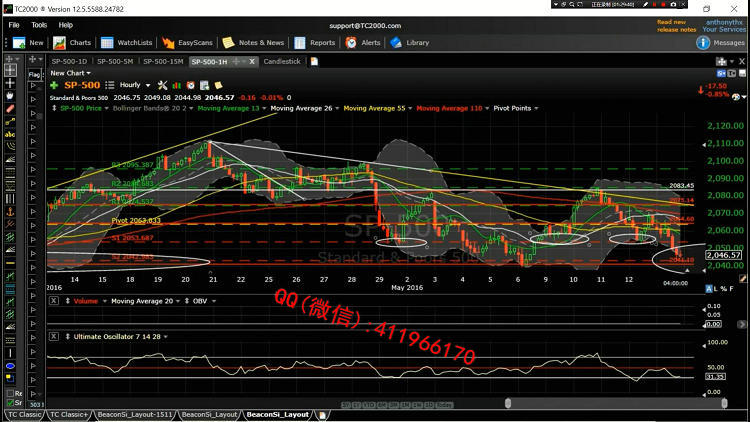Toggle the topmost flag below Flag header

pyautogui.click(x=33, y=86)
